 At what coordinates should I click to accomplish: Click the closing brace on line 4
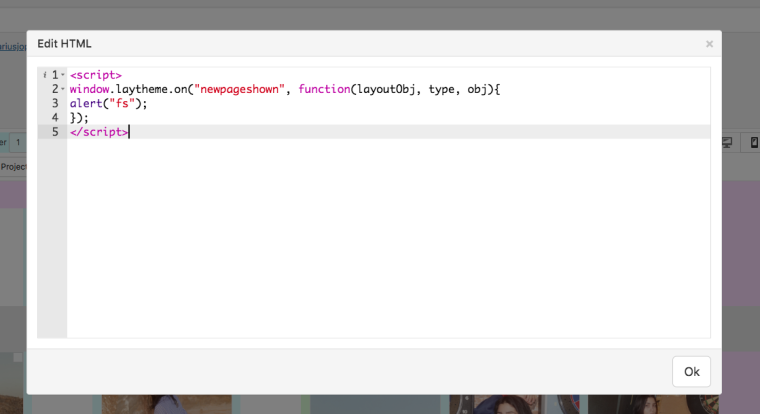(x=73, y=117)
